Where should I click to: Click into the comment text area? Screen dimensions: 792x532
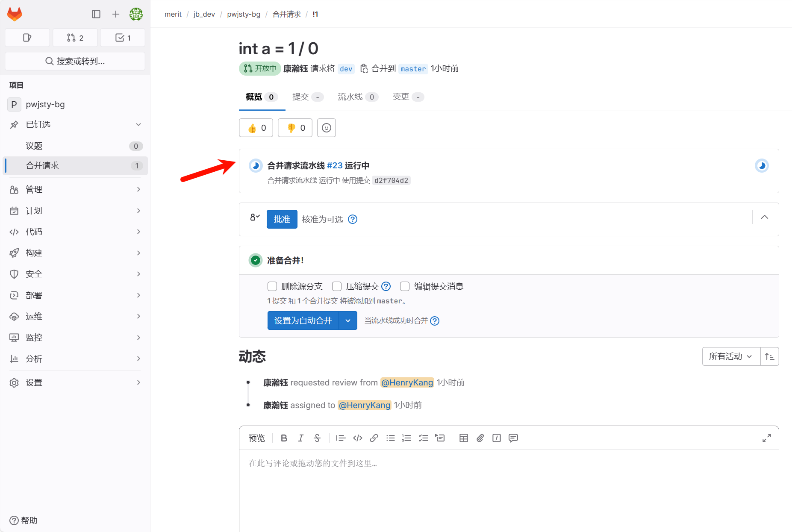(x=509, y=487)
